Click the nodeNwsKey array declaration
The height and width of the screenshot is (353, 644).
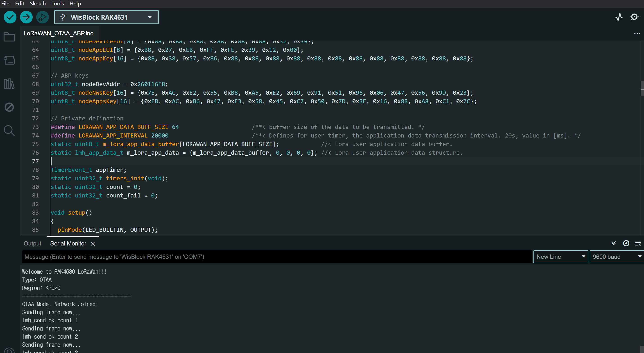point(262,93)
